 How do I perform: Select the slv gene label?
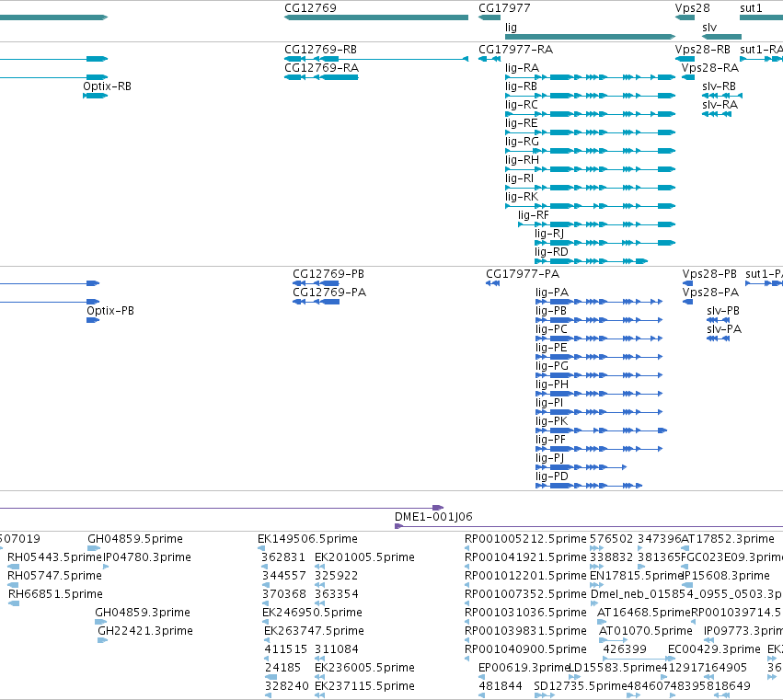(x=709, y=27)
